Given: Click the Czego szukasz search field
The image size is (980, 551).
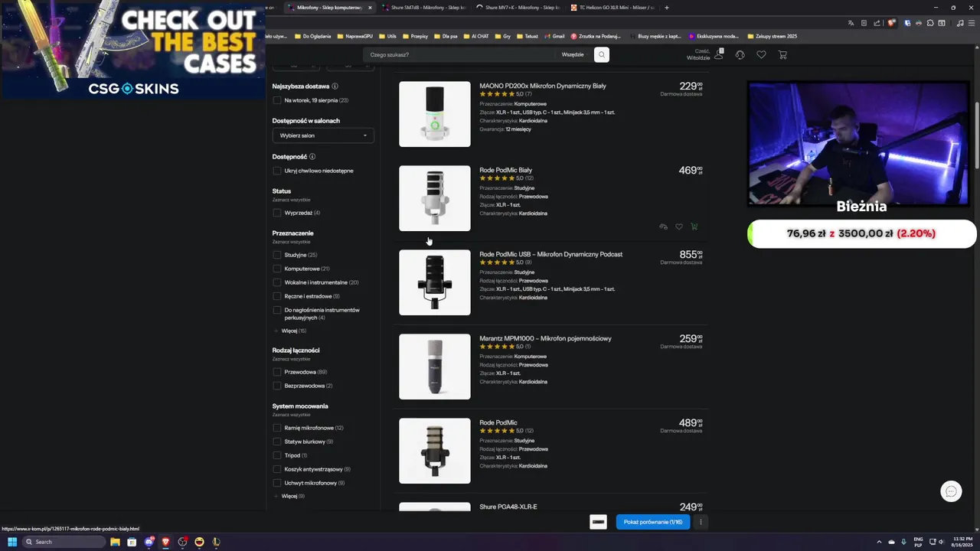Looking at the screenshot, I should tap(459, 54).
